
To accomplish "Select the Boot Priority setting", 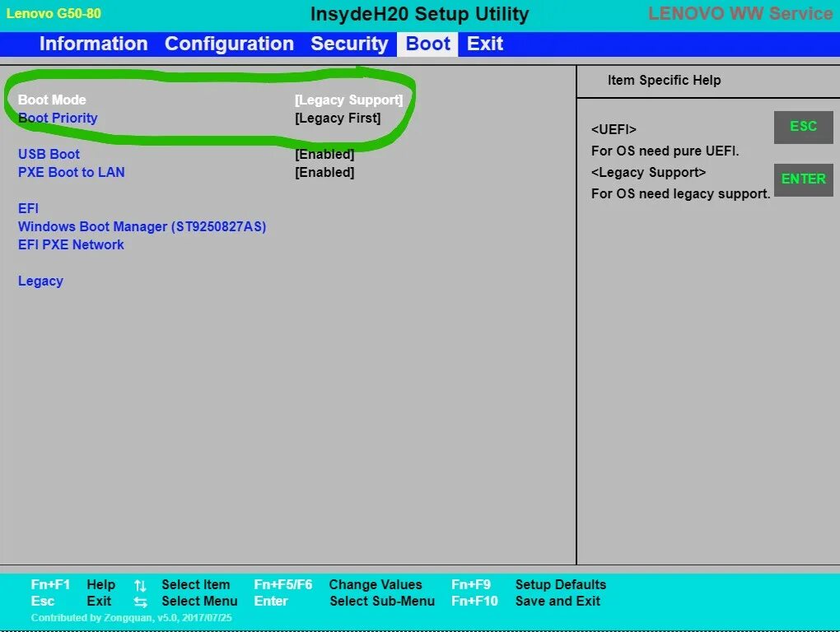I will [x=58, y=118].
